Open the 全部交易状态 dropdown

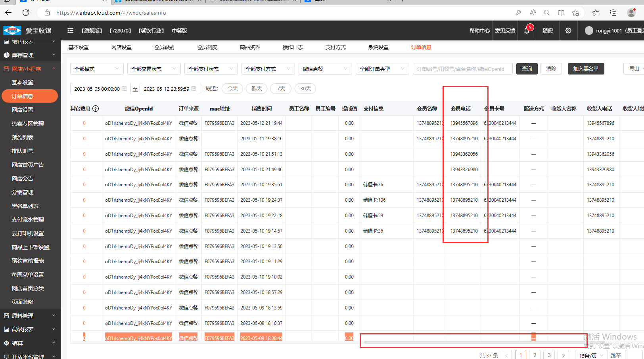[154, 69]
